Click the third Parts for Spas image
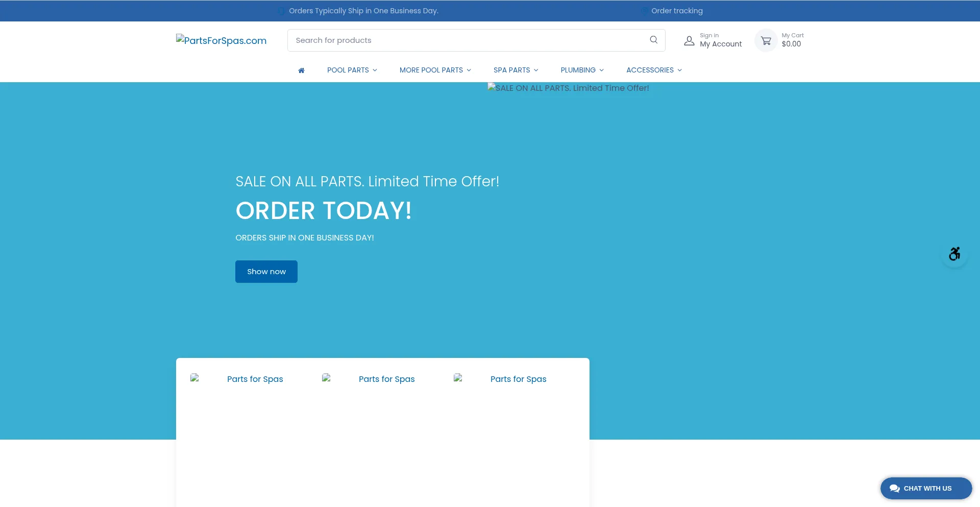Viewport: 980px width, 507px height. pyautogui.click(x=500, y=379)
